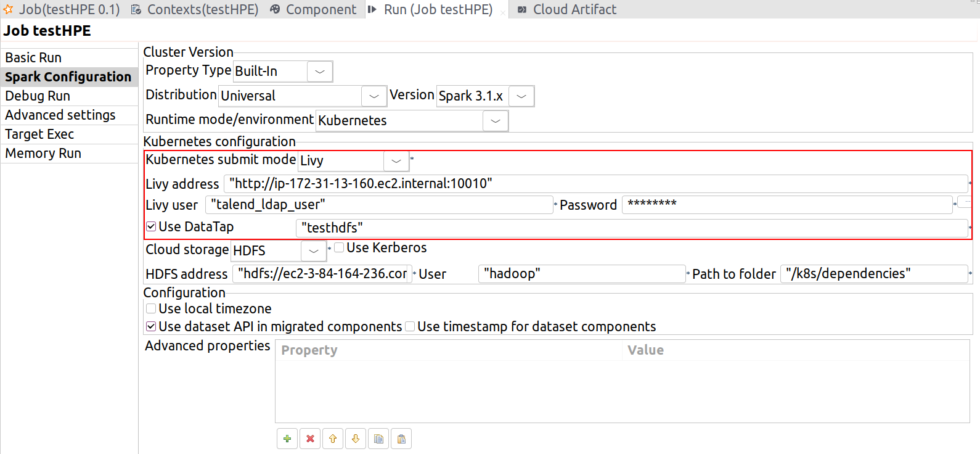Open the Cloud storage HDFS dropdown
This screenshot has height=454, width=980.
[313, 251]
